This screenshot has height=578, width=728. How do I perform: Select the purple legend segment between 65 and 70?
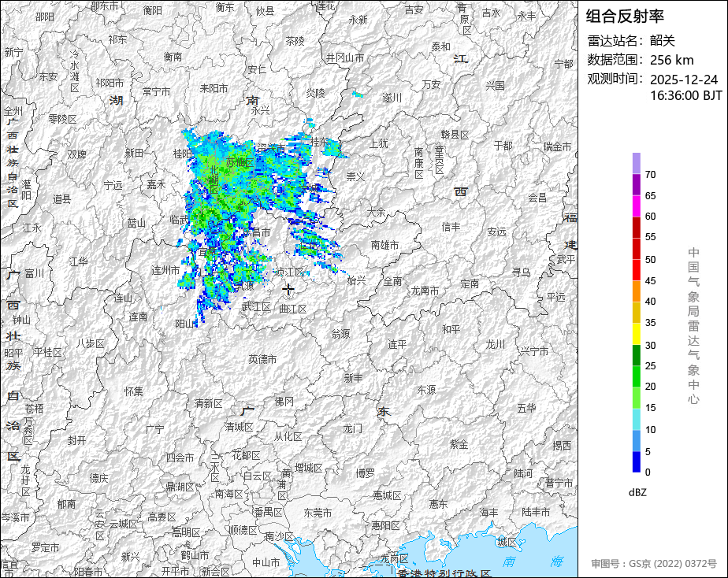(x=636, y=184)
